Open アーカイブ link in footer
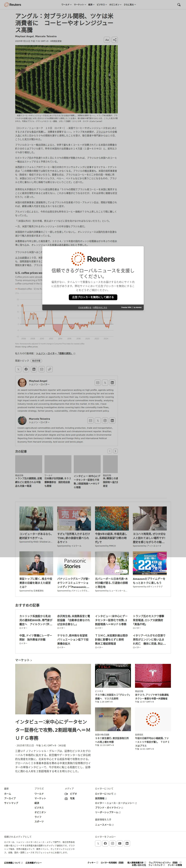The image size is (186, 868). click(x=10, y=798)
